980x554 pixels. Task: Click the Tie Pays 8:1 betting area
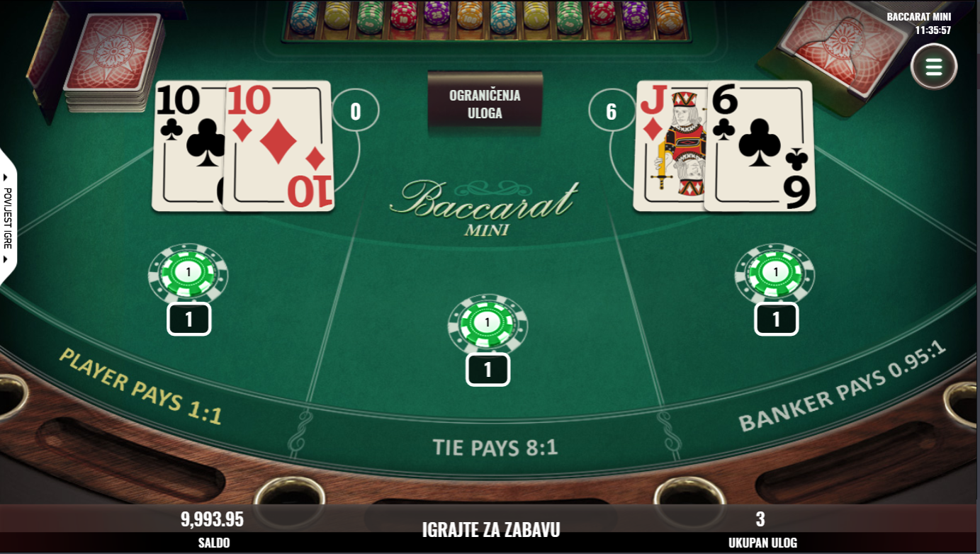coord(495,448)
